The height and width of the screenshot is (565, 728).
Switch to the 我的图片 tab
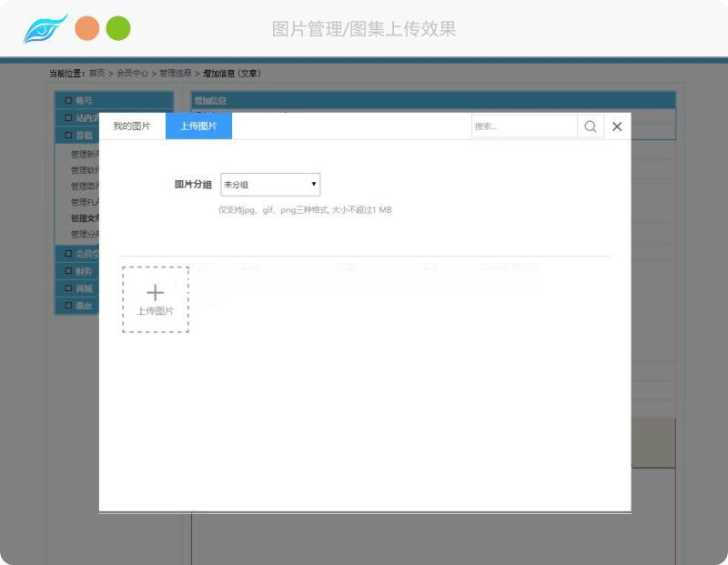click(132, 126)
